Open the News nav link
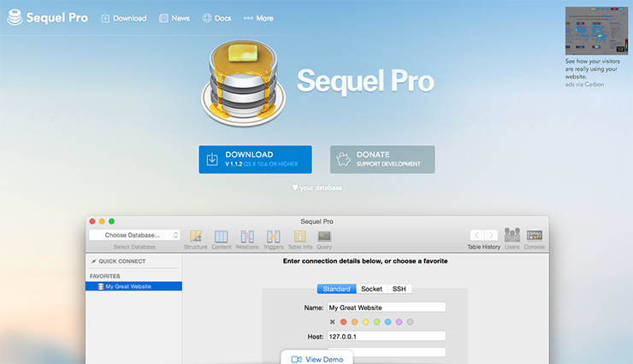 175,18
